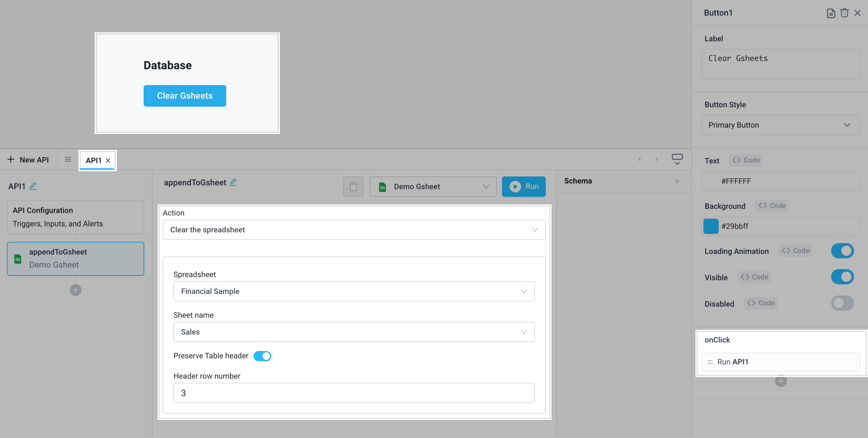Delete the query using the trash icon
868x438 pixels.
(x=353, y=186)
